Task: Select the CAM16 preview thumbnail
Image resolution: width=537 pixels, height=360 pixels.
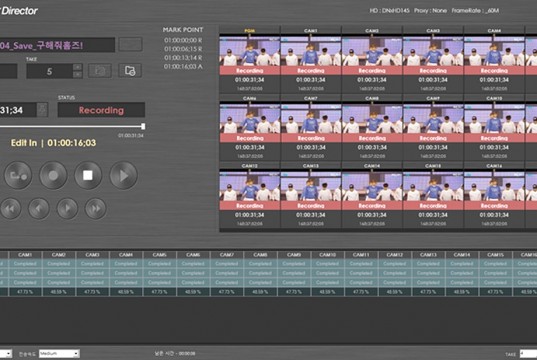Action: pos(494,186)
